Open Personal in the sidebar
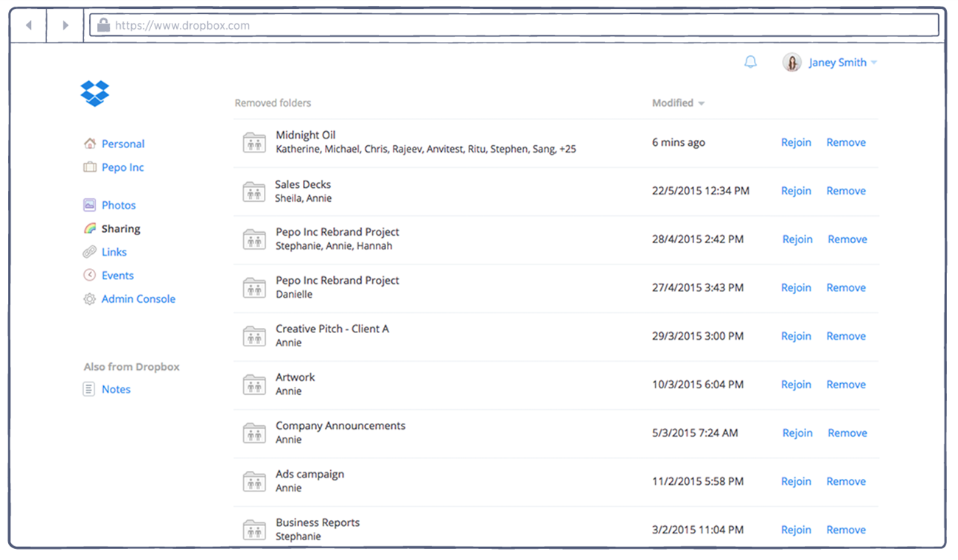 tap(122, 144)
